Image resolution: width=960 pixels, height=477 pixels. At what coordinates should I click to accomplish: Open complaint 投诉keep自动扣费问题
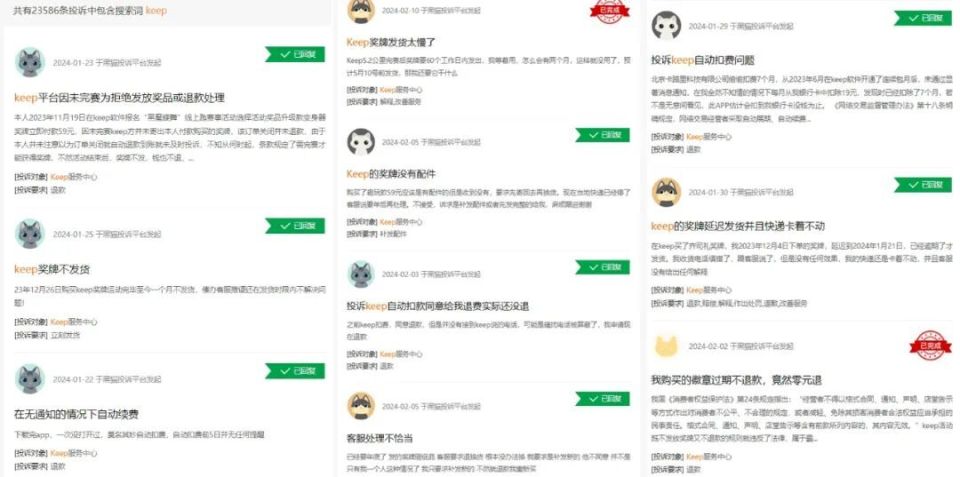[703, 60]
